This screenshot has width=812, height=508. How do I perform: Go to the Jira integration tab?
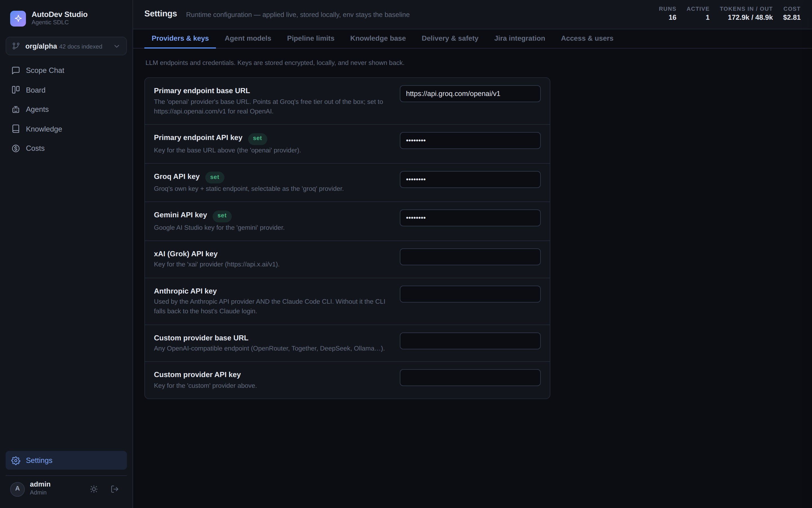[x=520, y=39]
